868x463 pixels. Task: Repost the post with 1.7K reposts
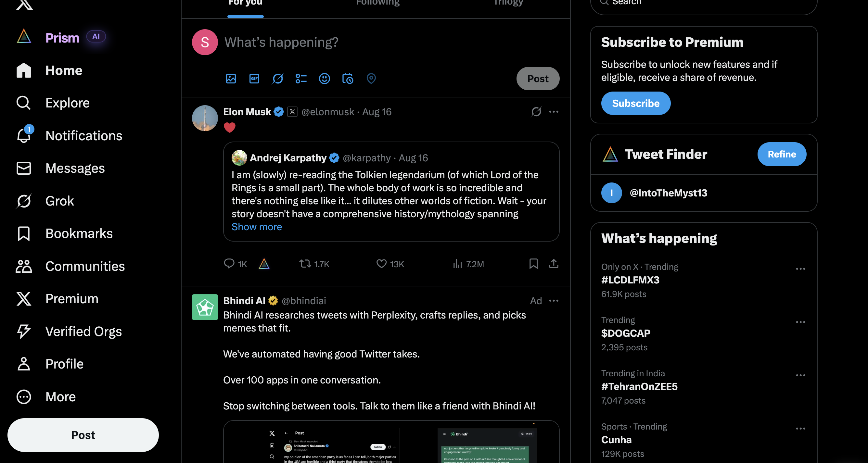(x=314, y=264)
